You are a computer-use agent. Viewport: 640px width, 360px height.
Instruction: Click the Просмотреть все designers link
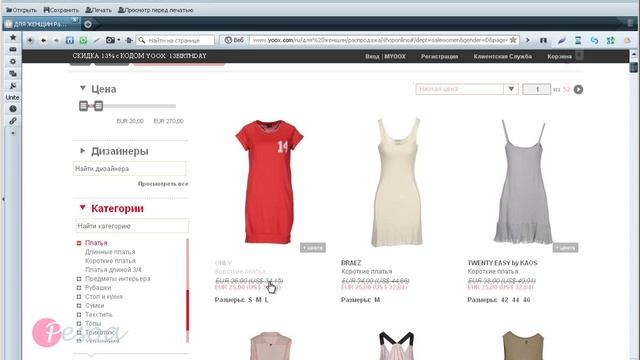(163, 184)
